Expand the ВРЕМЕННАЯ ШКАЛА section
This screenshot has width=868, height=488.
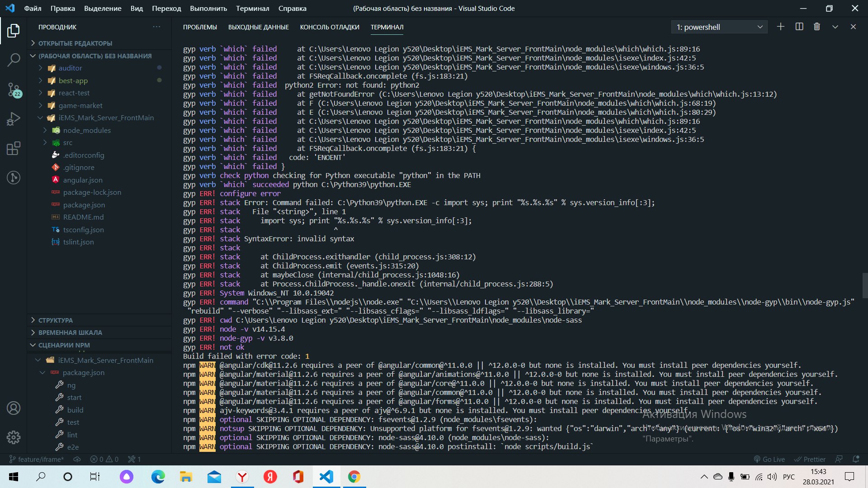tap(70, 332)
